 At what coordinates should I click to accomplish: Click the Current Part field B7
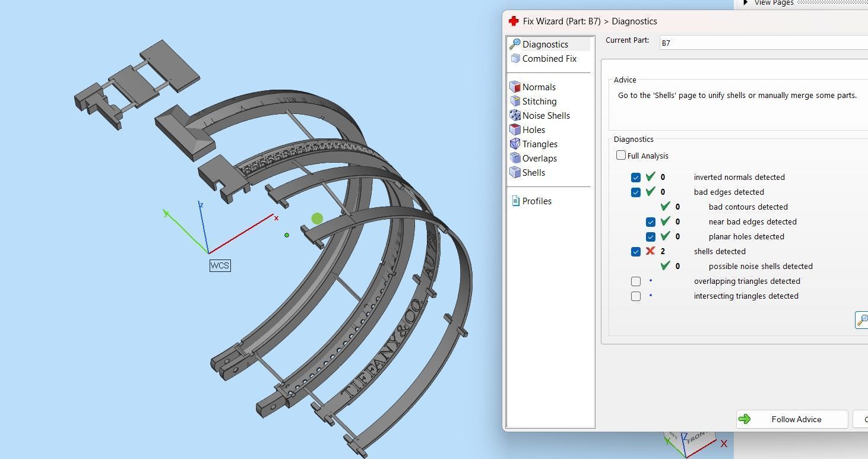click(764, 43)
